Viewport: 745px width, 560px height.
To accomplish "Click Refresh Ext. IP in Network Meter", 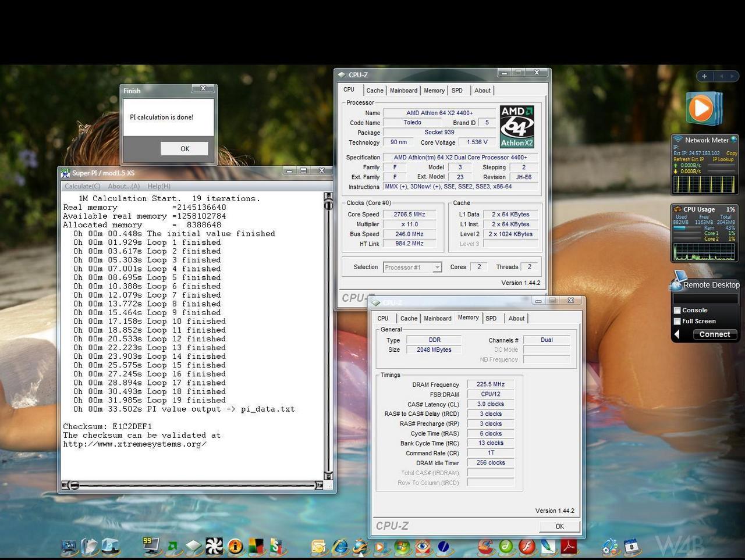I will click(689, 159).
